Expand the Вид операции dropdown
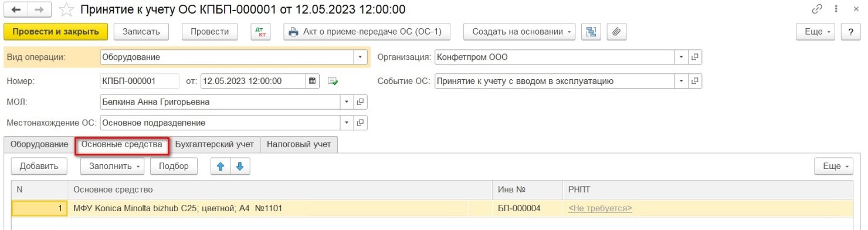Screen dimensions: 868x230 click(x=360, y=58)
